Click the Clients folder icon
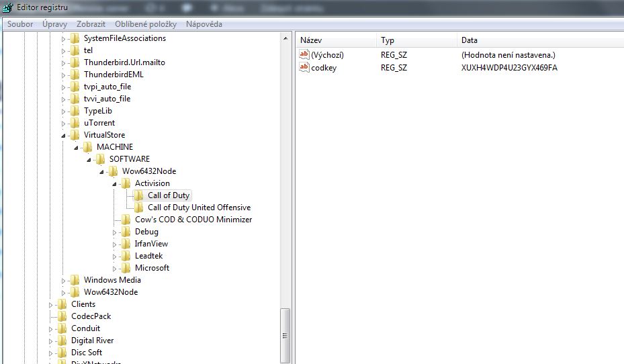Screen dimensions: 624x364 (62, 304)
